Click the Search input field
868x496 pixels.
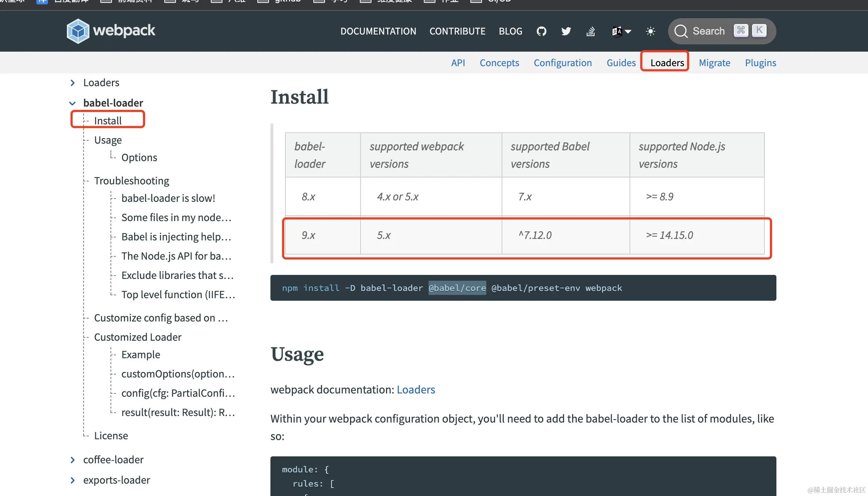708,31
